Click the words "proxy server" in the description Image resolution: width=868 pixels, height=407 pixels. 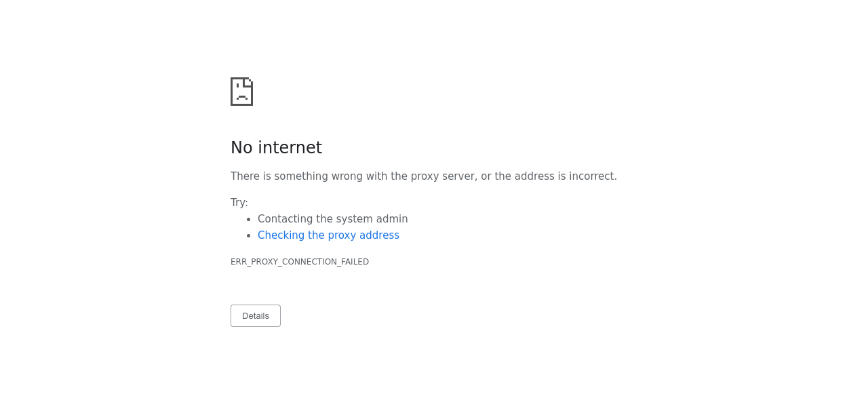point(443,176)
